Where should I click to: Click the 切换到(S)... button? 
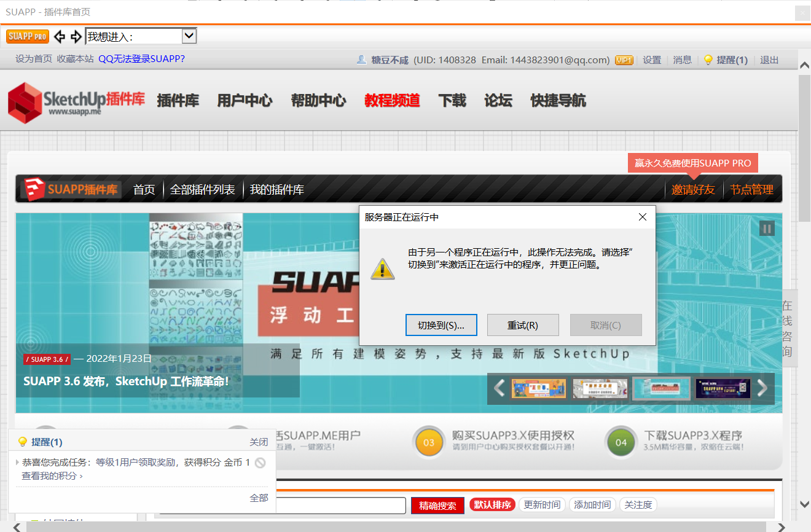point(441,325)
